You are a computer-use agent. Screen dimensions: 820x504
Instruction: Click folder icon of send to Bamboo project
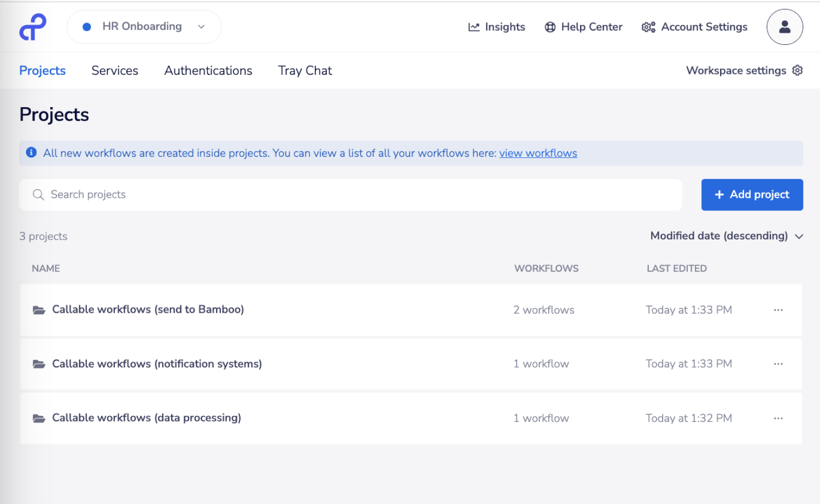coord(39,310)
